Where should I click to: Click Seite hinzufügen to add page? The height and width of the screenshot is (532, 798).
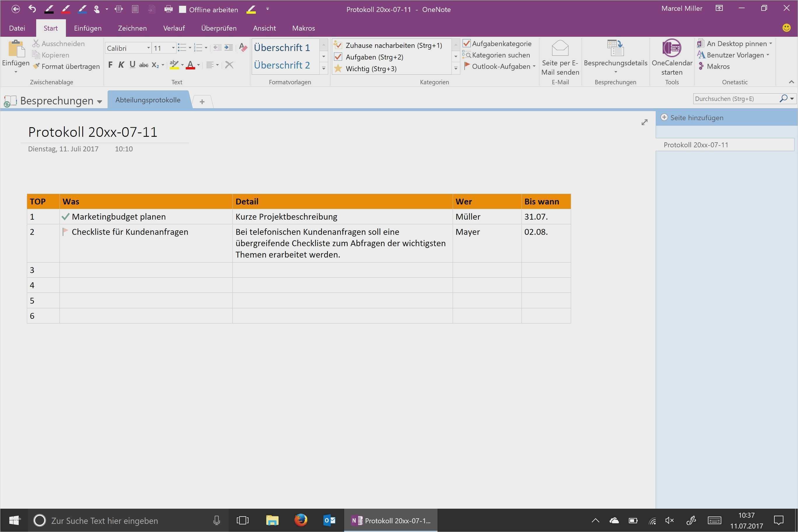[x=696, y=118]
